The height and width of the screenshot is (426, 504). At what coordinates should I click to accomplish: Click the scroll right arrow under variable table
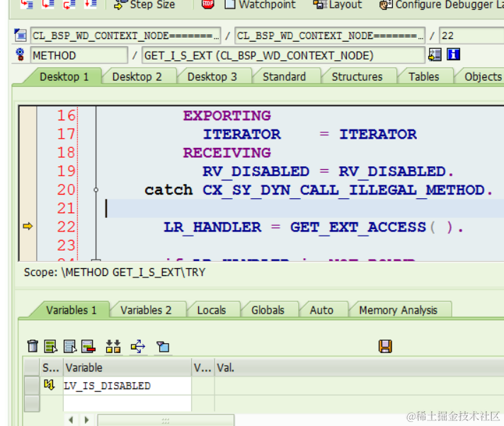click(86, 420)
